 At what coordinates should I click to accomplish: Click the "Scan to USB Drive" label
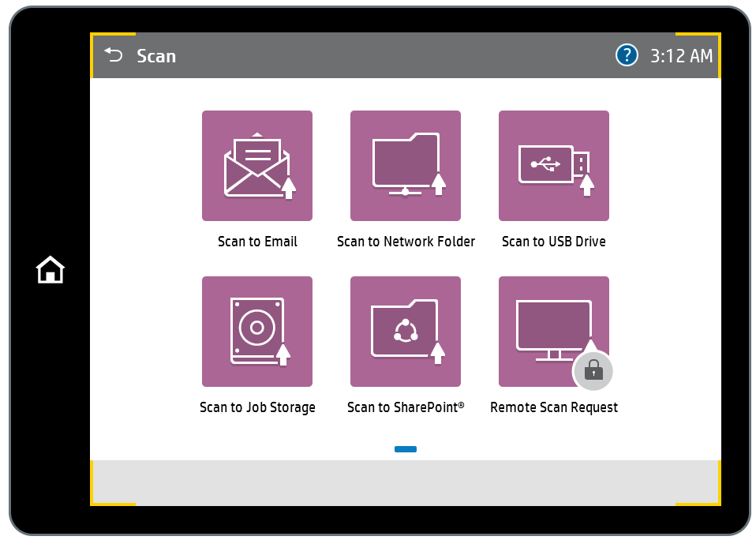tap(553, 241)
